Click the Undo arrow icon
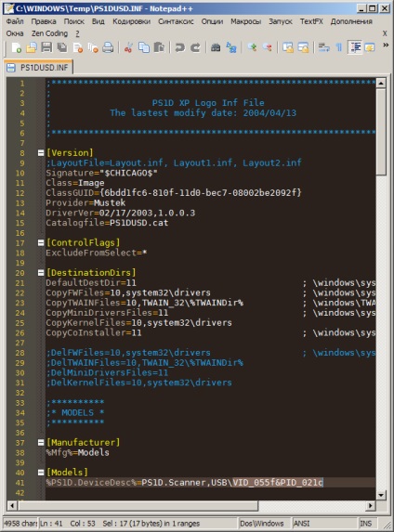Image resolution: width=394 pixels, height=532 pixels. [x=179, y=48]
